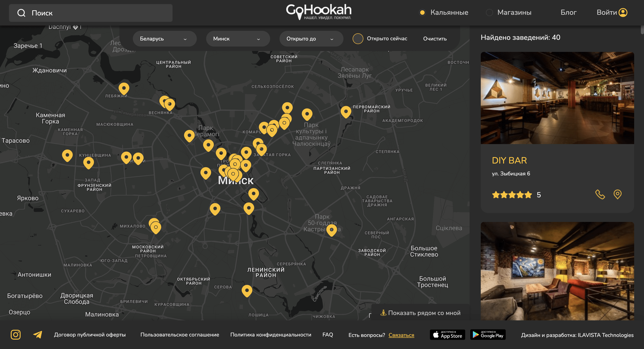Open the Минск city dropdown
The width and height of the screenshot is (644, 349).
pos(238,39)
